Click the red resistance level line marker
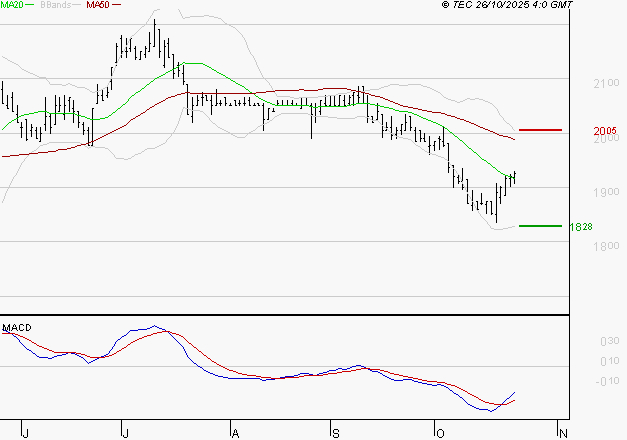Screen dimensions: 627x440 [x=540, y=130]
